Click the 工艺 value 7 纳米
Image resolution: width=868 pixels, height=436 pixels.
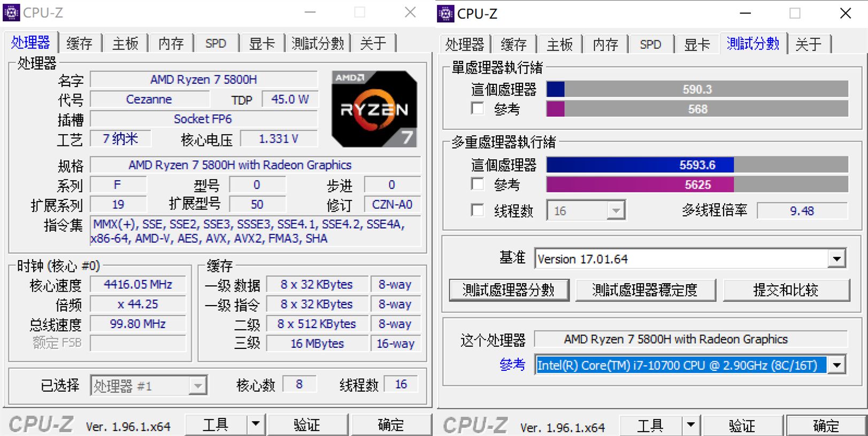[x=120, y=139]
